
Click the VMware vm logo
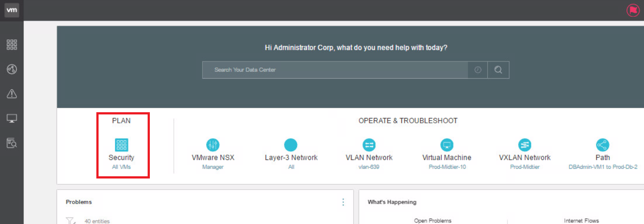pyautogui.click(x=11, y=10)
